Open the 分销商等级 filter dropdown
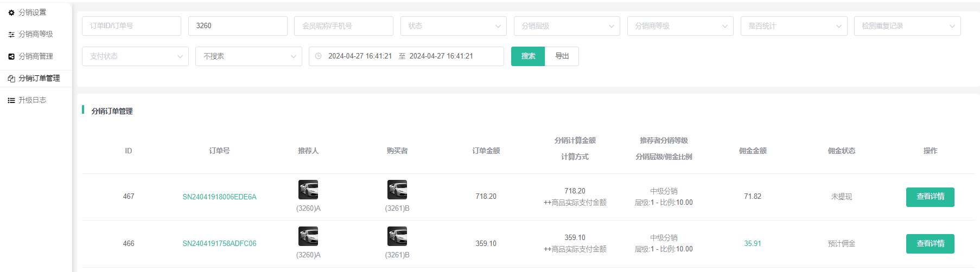The image size is (980, 272). 680,26
